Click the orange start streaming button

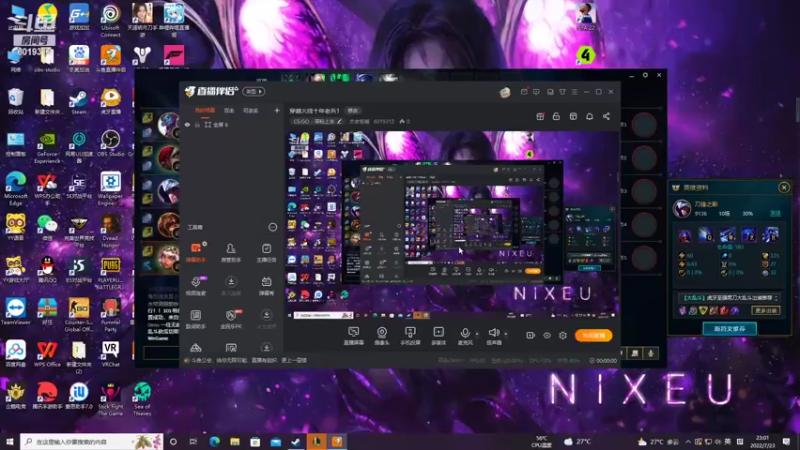593,335
